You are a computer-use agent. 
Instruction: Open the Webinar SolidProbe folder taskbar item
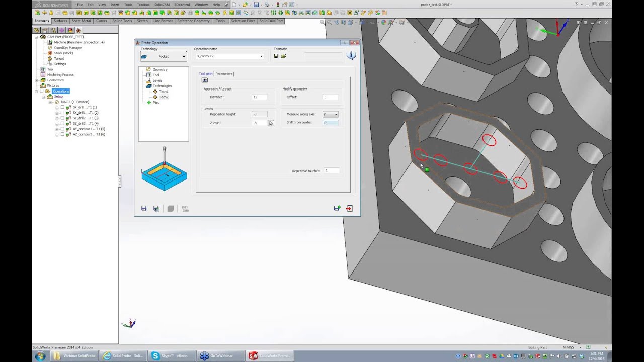click(x=74, y=356)
